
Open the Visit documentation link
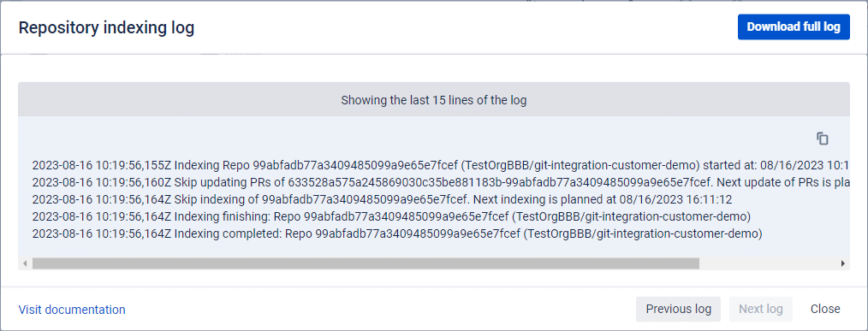72,310
